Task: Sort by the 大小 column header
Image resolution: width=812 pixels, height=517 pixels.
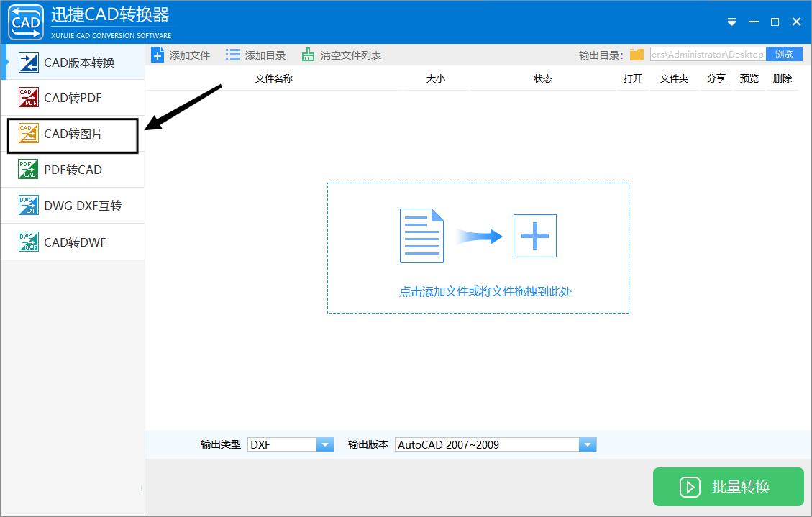Action: click(436, 78)
